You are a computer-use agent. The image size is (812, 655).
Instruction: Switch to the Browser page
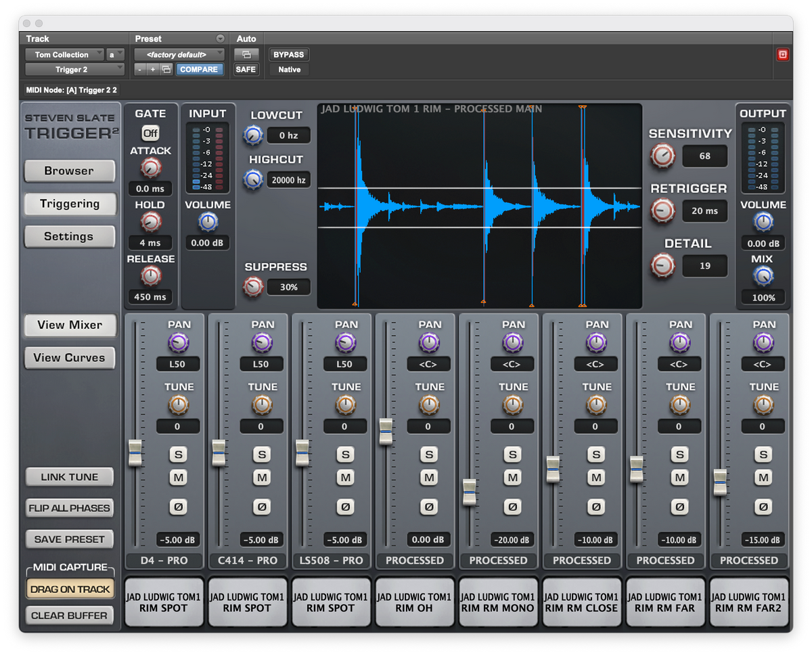pyautogui.click(x=70, y=171)
